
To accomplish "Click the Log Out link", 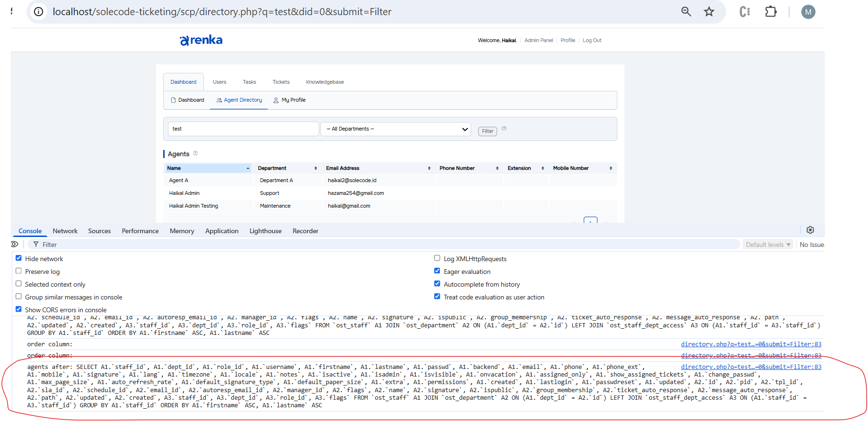I will click(592, 41).
